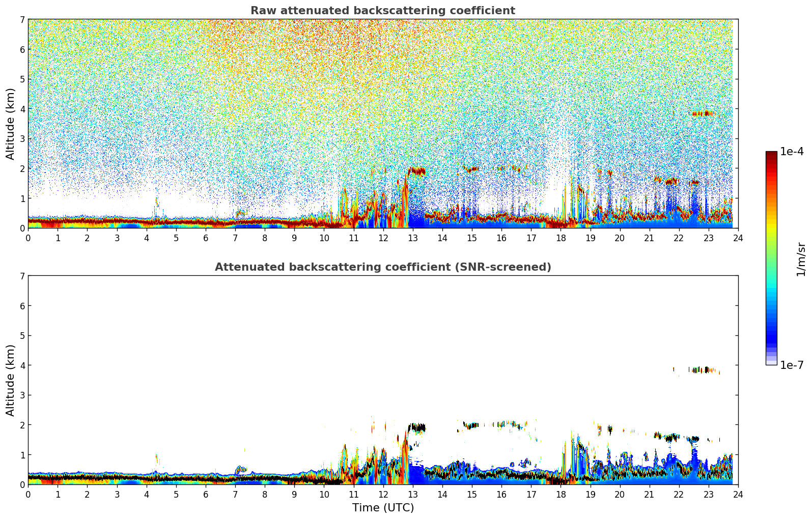812x519 pixels.
Task: Click the "Altitude (km)" label of the SNR-screened plot
Action: pos(11,380)
